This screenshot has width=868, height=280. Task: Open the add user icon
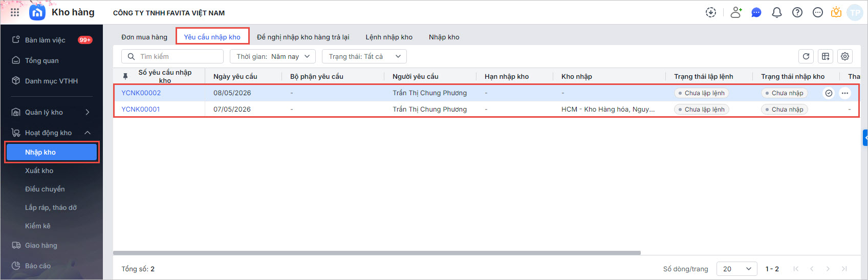[736, 12]
